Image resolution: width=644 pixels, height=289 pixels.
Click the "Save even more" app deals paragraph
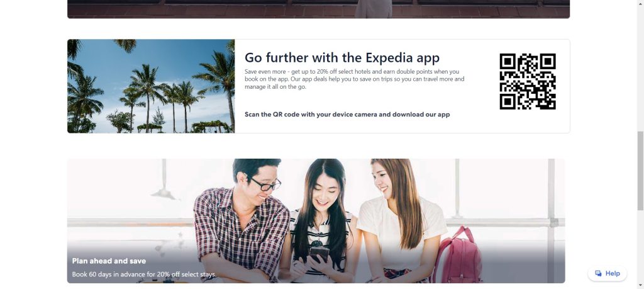coord(355,79)
